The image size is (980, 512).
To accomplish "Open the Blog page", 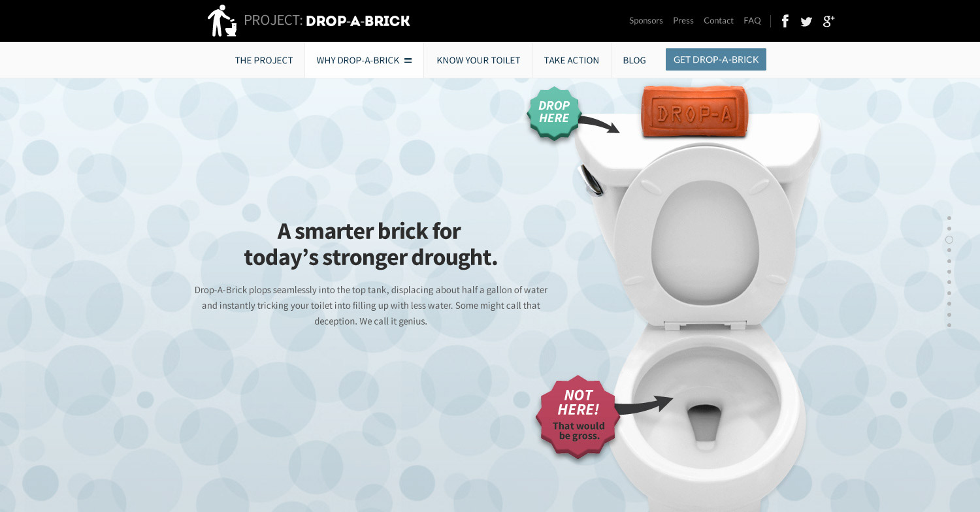I will [634, 60].
